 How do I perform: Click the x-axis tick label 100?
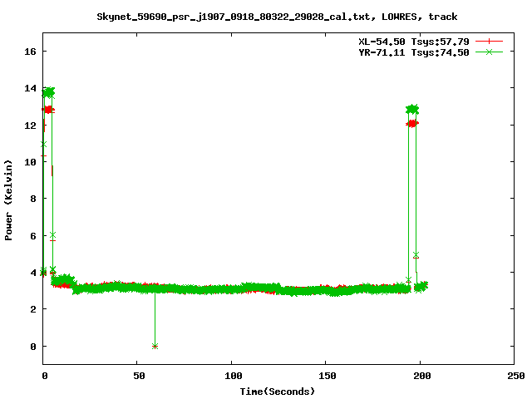pos(234,376)
